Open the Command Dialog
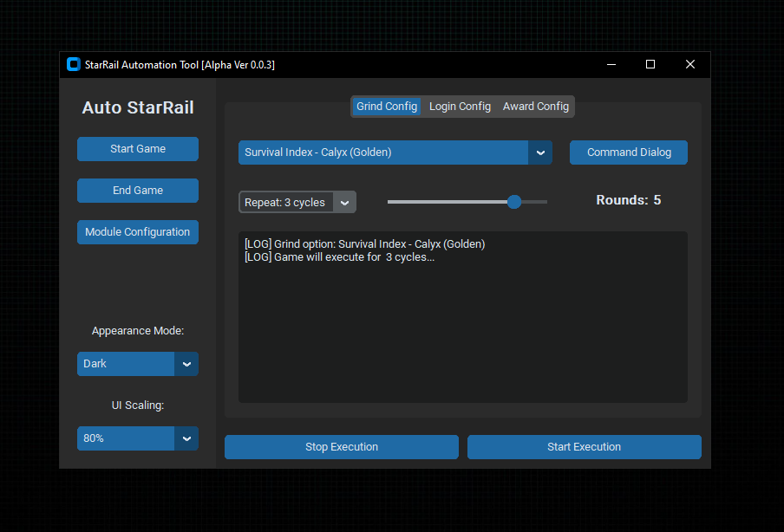The image size is (784, 532). pos(629,152)
